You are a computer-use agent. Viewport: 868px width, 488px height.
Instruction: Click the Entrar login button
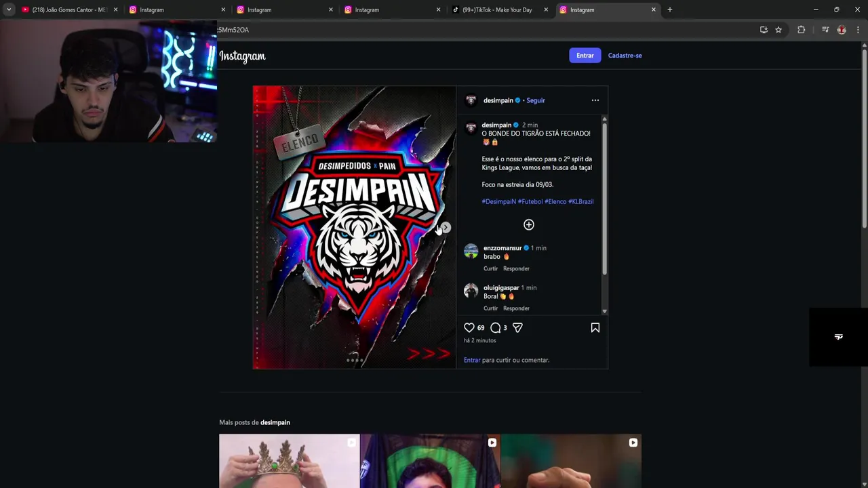pyautogui.click(x=585, y=56)
